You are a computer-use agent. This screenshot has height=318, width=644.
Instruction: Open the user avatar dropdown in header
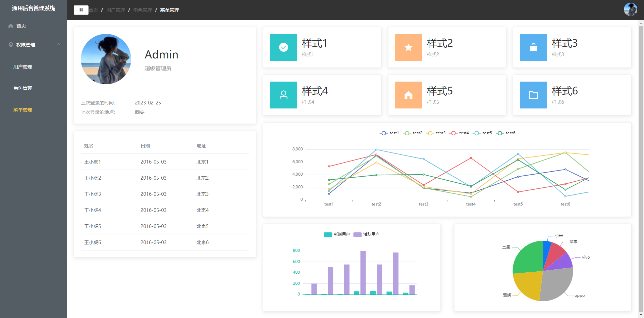630,10
